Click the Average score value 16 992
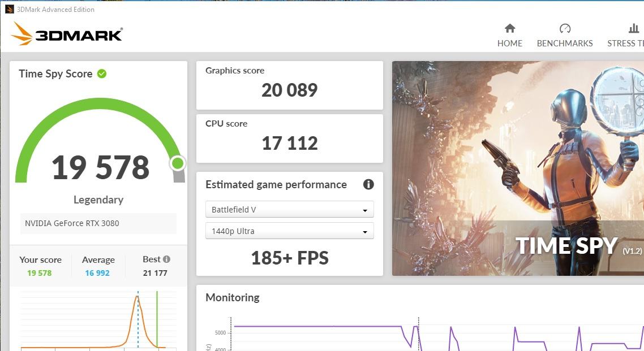644x351 pixels. [x=97, y=273]
